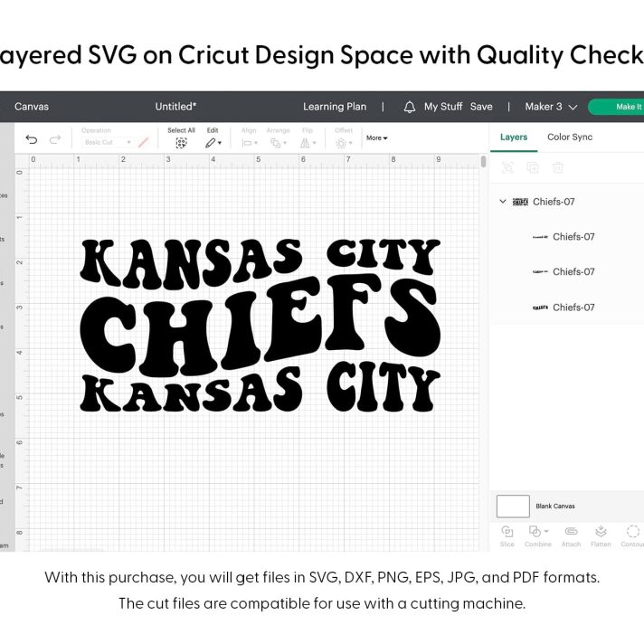644x644 pixels.
Task: Click the Group icon in Layers panel
Action: pos(507,167)
